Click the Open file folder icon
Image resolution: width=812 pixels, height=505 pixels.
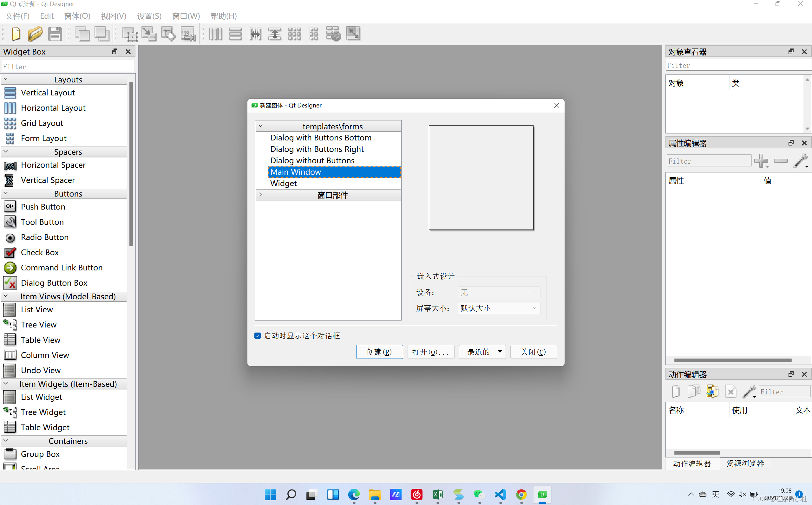[x=35, y=34]
